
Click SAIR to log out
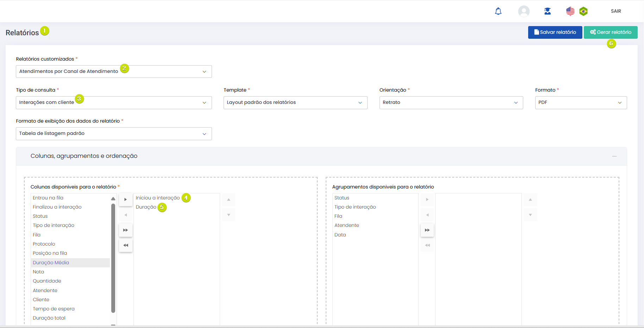[x=616, y=11]
